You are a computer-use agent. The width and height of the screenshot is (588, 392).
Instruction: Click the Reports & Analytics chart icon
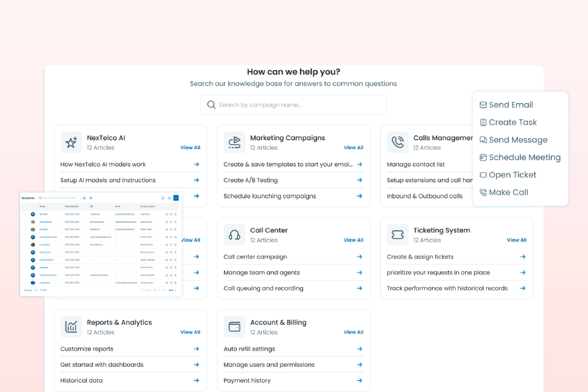(71, 327)
